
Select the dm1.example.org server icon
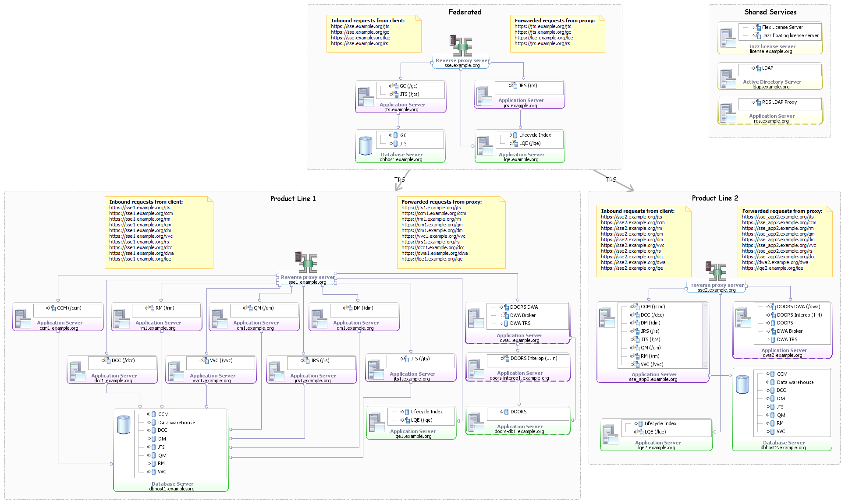(x=320, y=319)
